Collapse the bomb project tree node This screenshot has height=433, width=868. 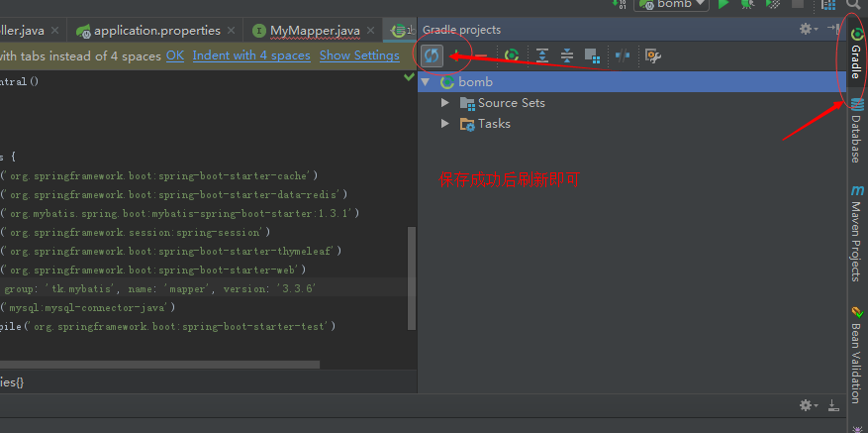(x=426, y=82)
